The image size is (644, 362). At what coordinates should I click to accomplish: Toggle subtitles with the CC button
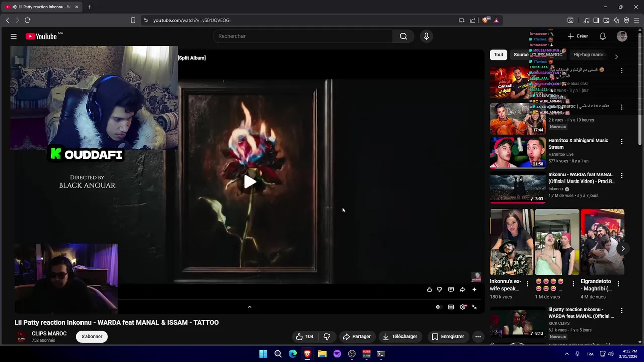pos(451,307)
